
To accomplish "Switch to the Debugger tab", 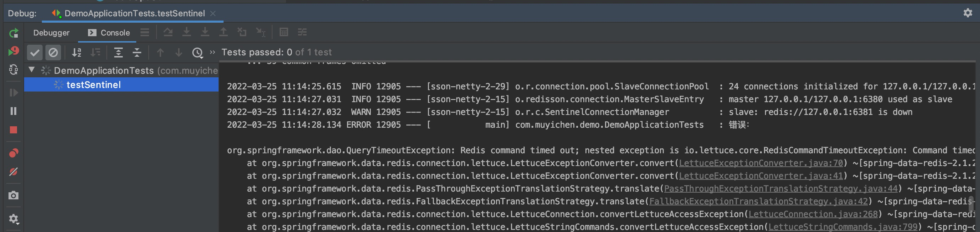I will [51, 33].
